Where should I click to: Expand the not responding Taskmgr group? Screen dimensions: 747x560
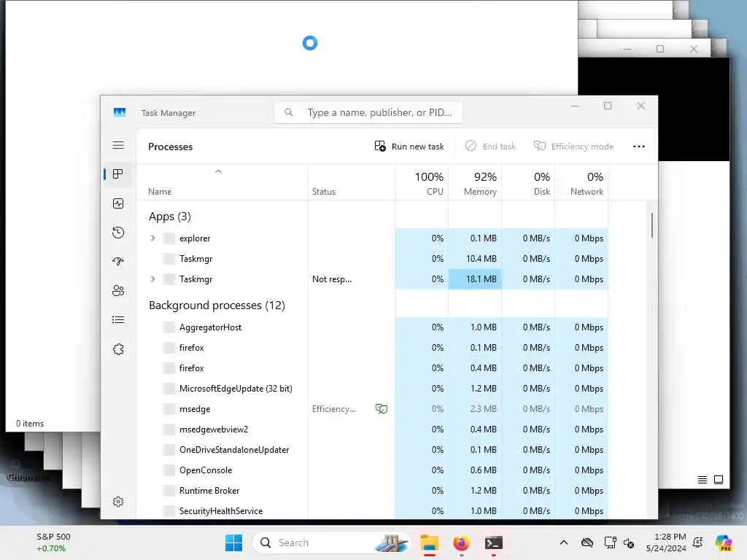pyautogui.click(x=152, y=279)
